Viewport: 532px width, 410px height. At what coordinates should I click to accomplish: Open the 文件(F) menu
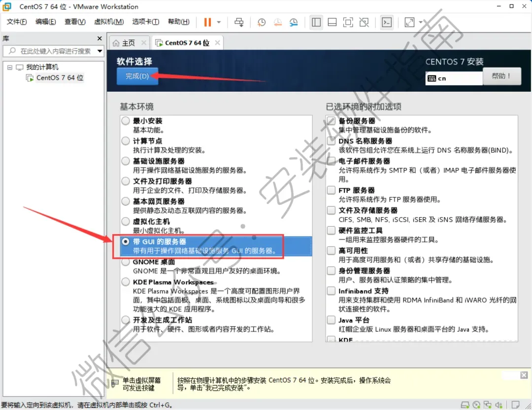17,22
